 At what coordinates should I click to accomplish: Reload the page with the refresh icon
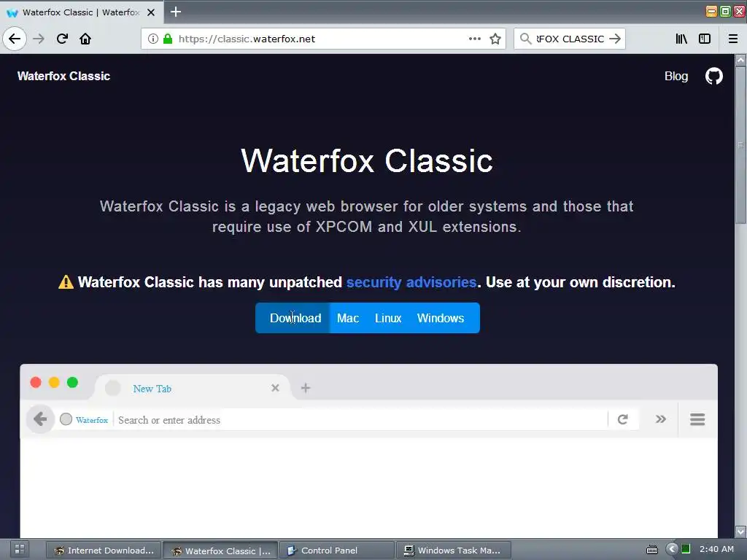[x=62, y=39]
